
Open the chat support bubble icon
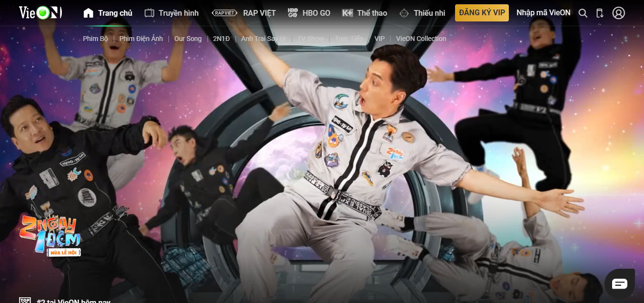pos(619,284)
